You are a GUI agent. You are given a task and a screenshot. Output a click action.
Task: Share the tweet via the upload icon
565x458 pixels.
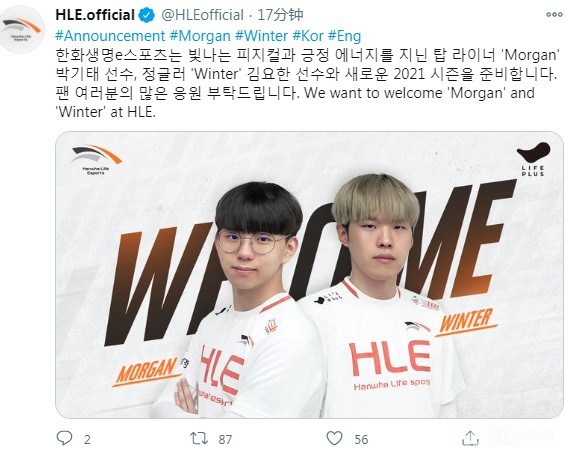(470, 438)
